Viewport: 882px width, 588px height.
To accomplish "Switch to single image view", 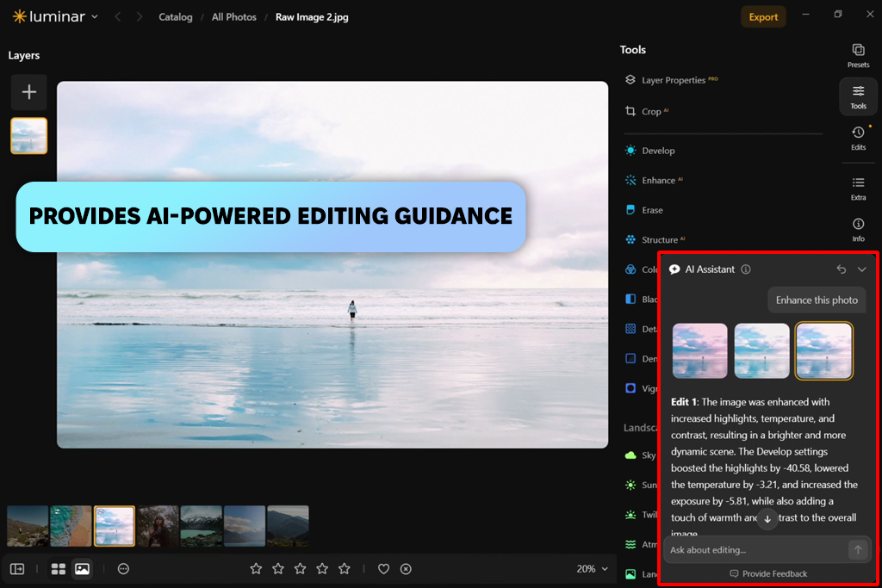I will click(x=82, y=569).
